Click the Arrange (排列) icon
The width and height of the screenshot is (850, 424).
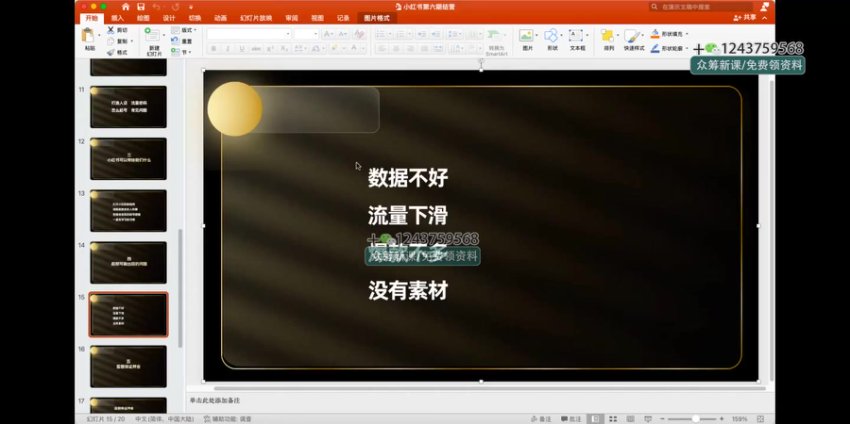607,38
